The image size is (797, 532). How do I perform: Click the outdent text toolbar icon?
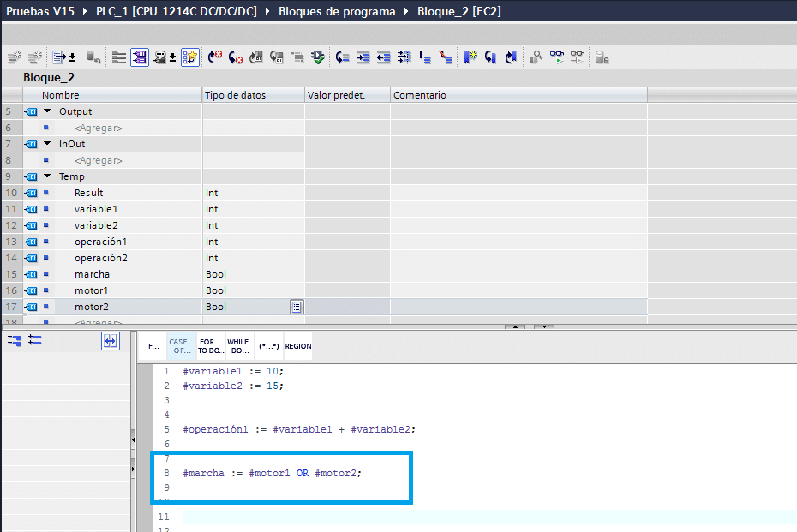[383, 57]
